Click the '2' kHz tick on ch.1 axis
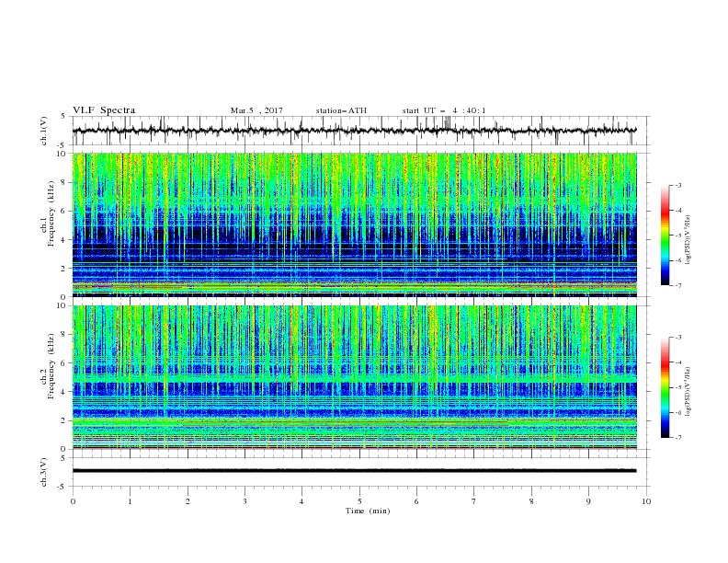The image size is (728, 563). tap(65, 268)
